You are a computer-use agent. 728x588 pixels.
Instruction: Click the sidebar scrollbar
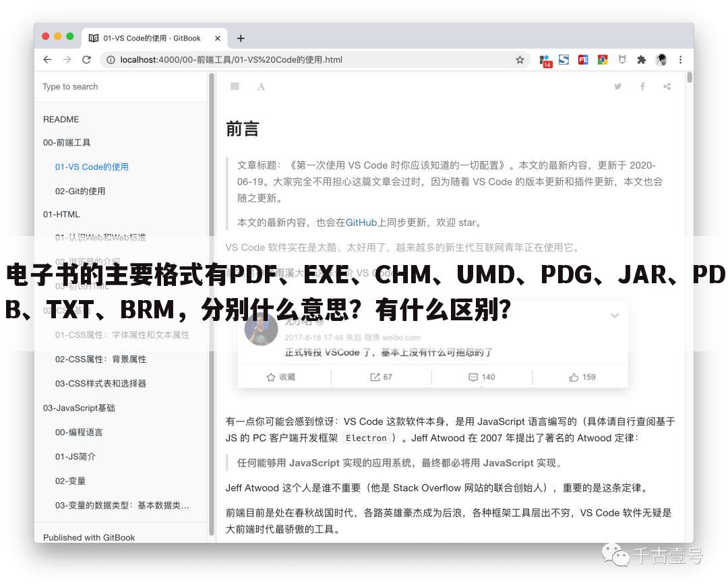tap(211, 304)
